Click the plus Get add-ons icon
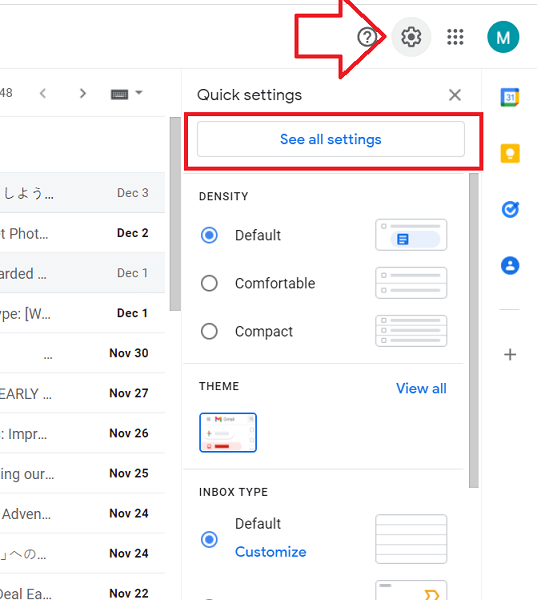Viewport: 537px width, 600px height. pos(510,354)
